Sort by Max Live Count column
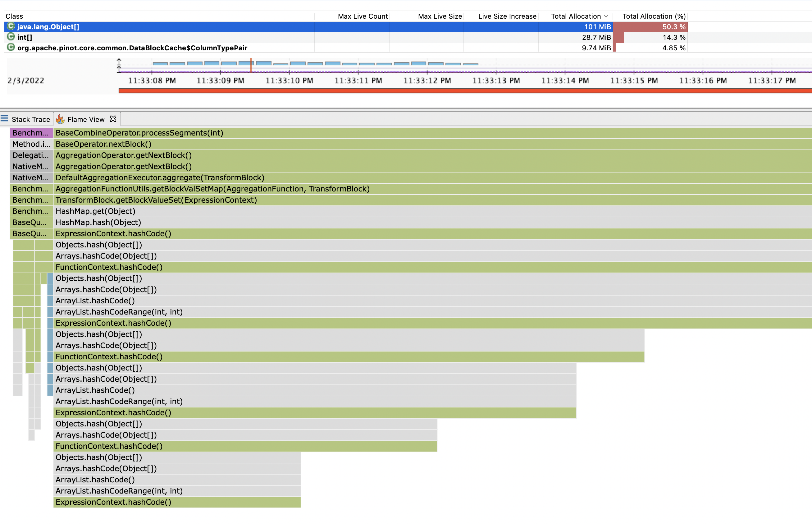This screenshot has width=812, height=524. pos(363,16)
